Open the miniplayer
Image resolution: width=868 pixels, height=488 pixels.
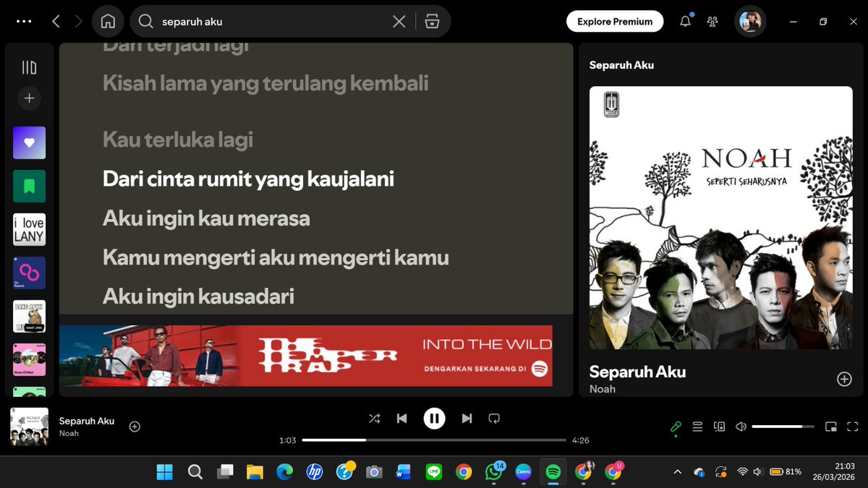coord(831,427)
